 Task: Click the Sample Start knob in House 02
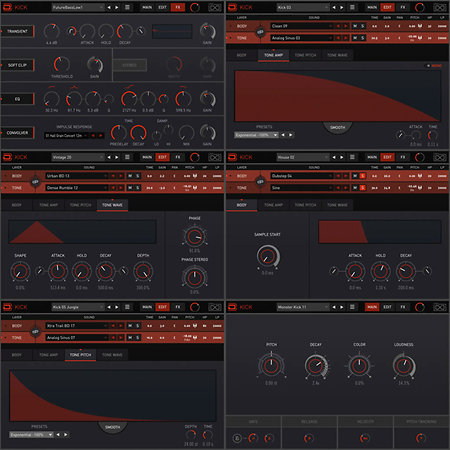(x=267, y=256)
